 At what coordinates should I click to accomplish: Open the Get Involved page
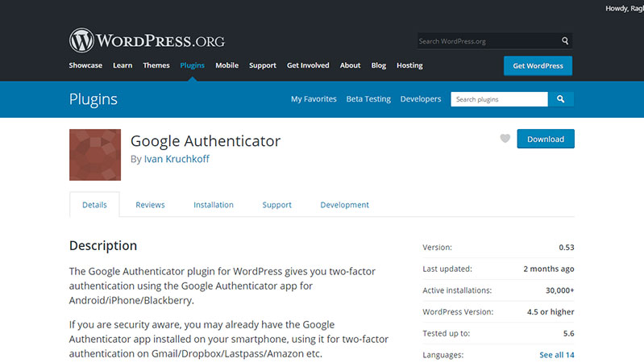(x=308, y=65)
